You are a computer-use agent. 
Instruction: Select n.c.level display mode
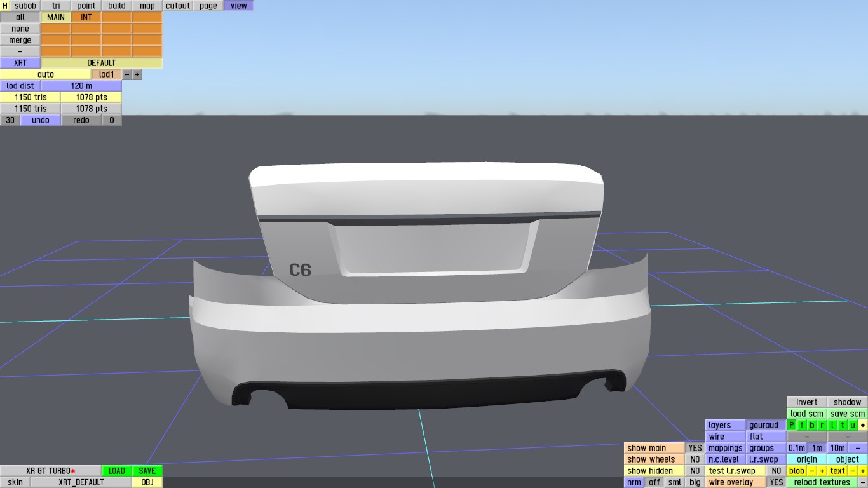726,459
